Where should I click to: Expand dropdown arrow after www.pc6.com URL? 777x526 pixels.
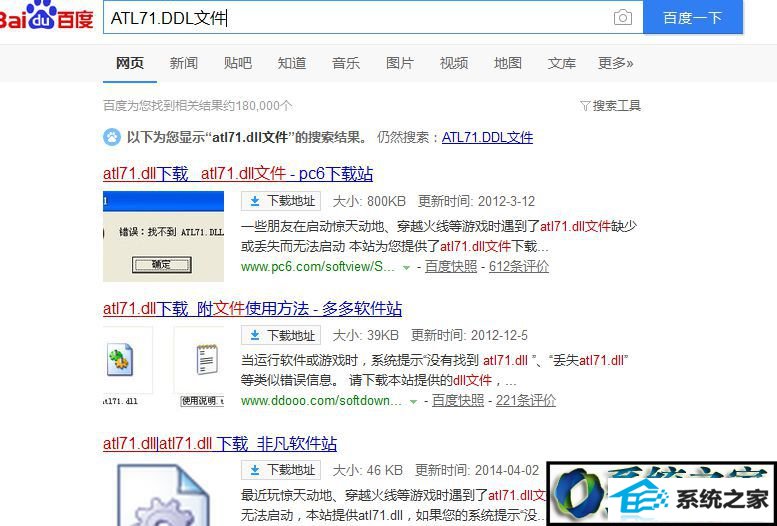[x=406, y=267]
